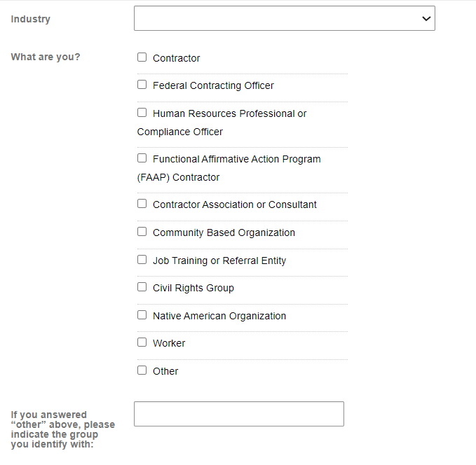Tick the Other checkbox
This screenshot has height=465, width=476.
(x=142, y=370)
